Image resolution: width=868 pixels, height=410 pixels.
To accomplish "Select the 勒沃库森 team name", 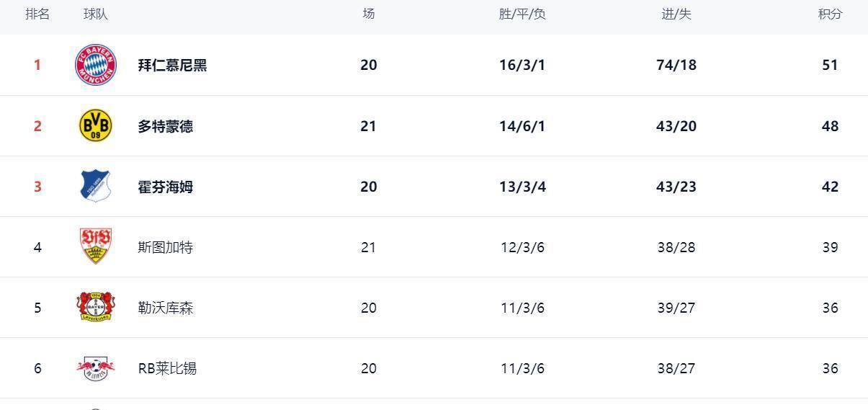I will click(165, 308).
